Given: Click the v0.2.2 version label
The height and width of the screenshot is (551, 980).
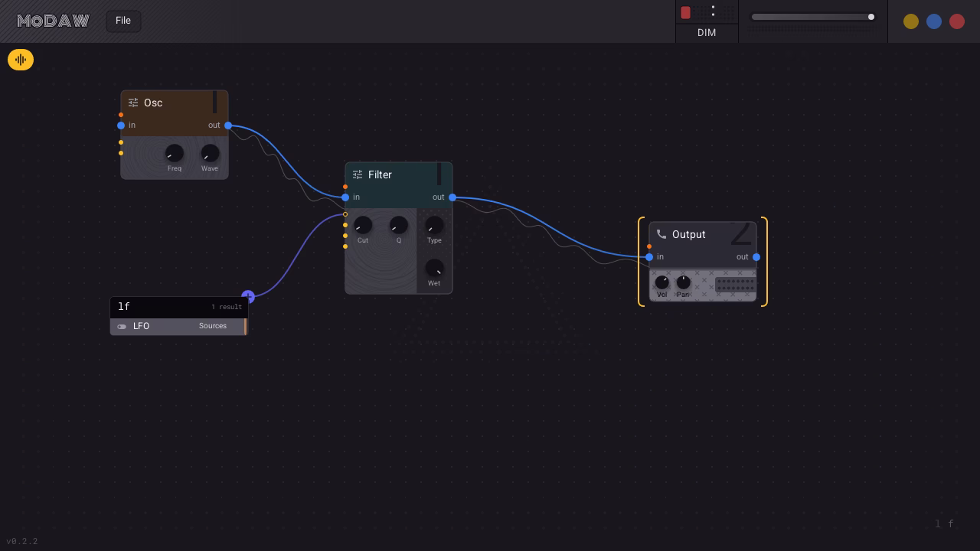Looking at the screenshot, I should click(21, 541).
